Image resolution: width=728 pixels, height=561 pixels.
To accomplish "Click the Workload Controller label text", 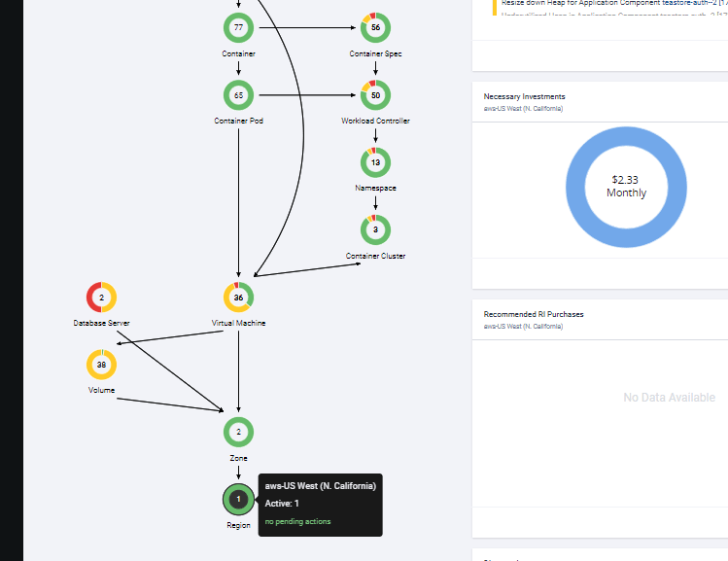I will (x=375, y=122).
